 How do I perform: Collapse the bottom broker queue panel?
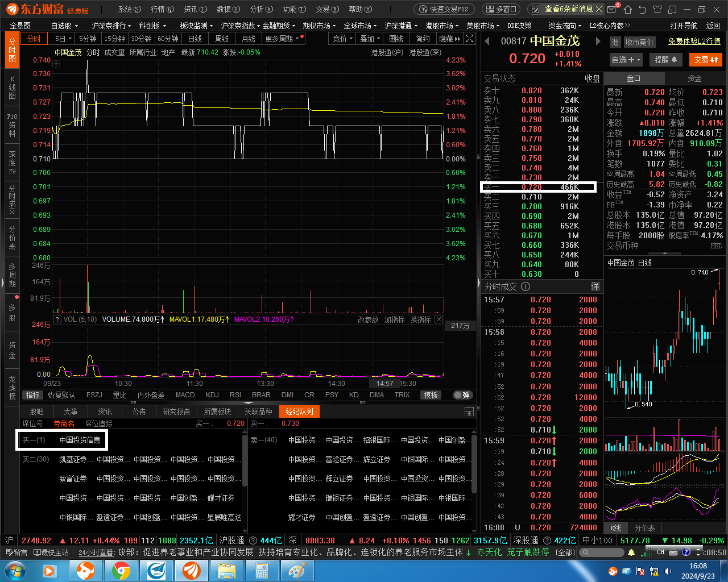pyautogui.click(x=469, y=411)
